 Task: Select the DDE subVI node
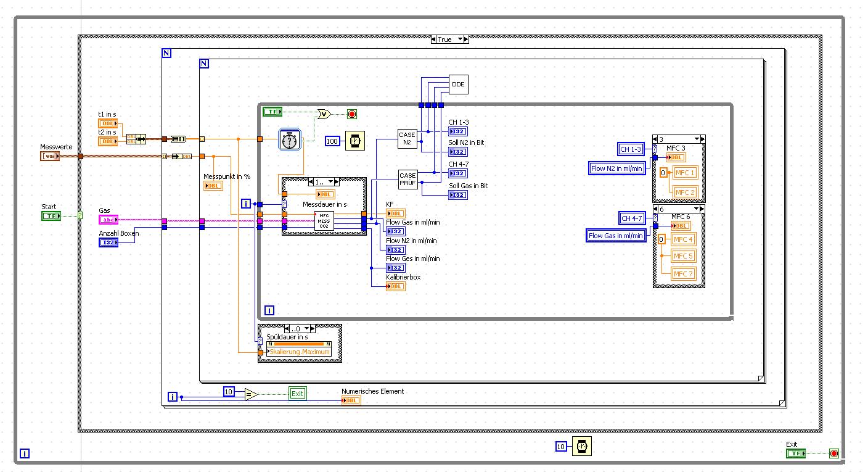(x=459, y=84)
